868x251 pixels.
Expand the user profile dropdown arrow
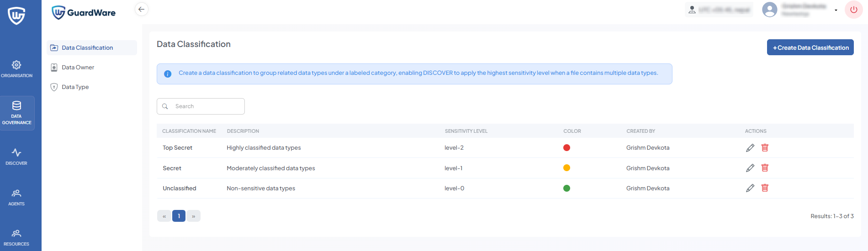click(836, 10)
